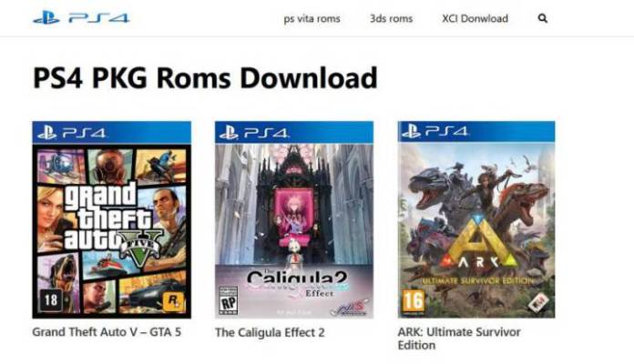Open the ps vita roms menu item

pos(312,18)
